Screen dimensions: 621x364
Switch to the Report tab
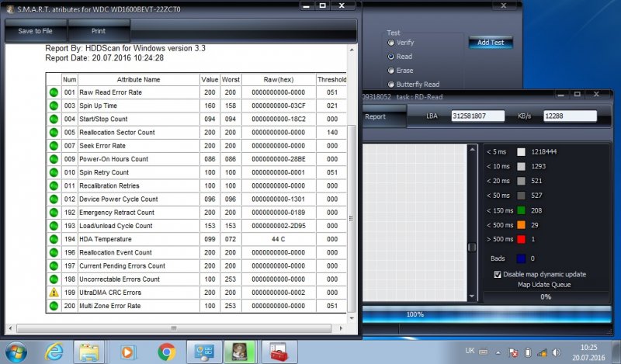point(376,117)
